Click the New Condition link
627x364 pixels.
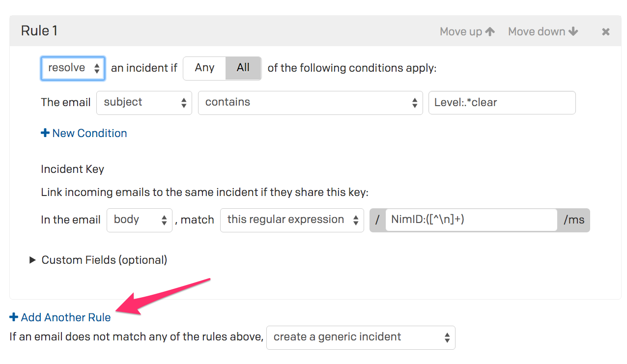coord(89,133)
